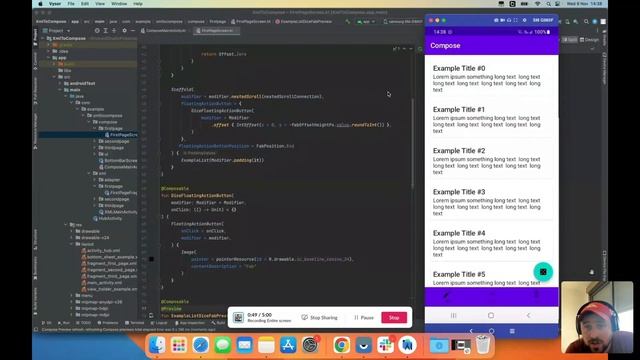
Task: Select HubActivity in project tree
Action: pyautogui.click(x=107, y=218)
